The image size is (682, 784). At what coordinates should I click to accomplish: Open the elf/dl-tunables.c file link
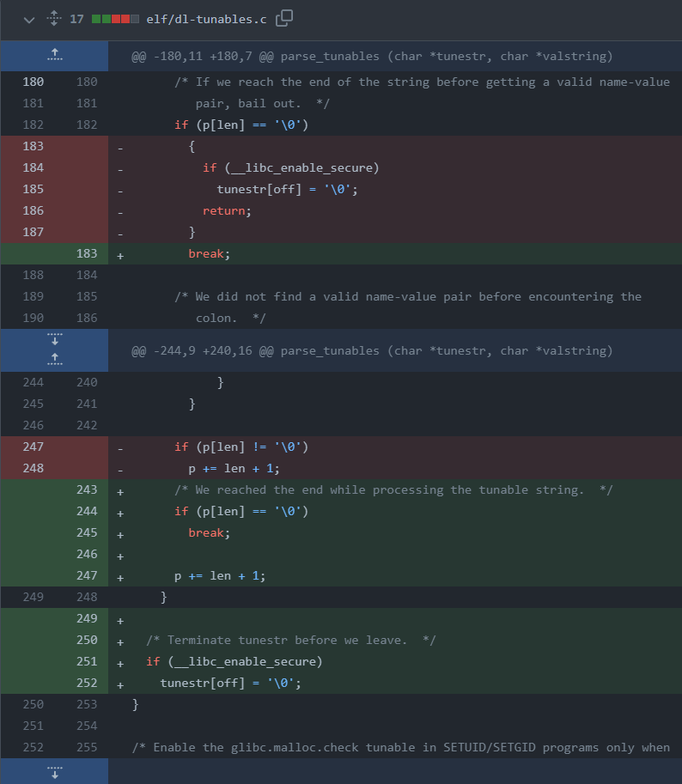pos(207,18)
